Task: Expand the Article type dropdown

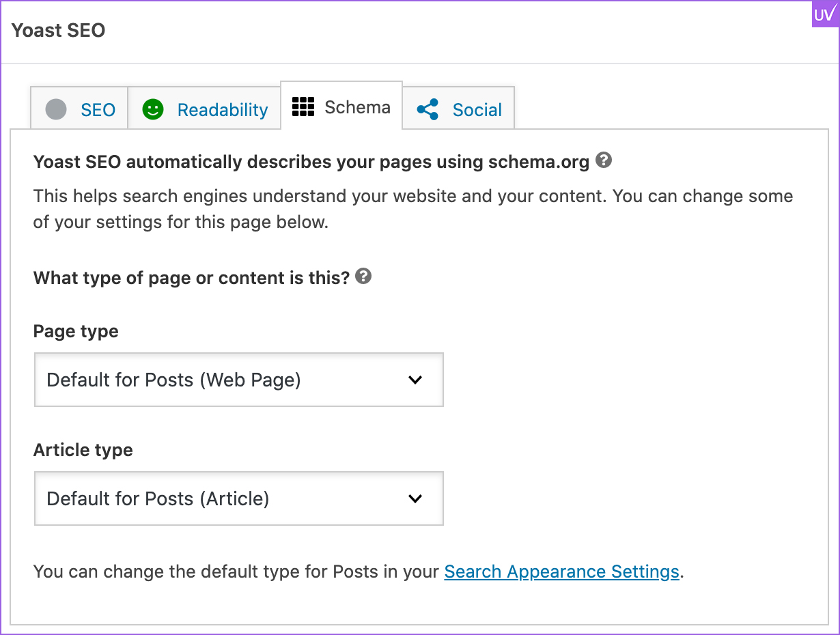Action: (x=239, y=498)
